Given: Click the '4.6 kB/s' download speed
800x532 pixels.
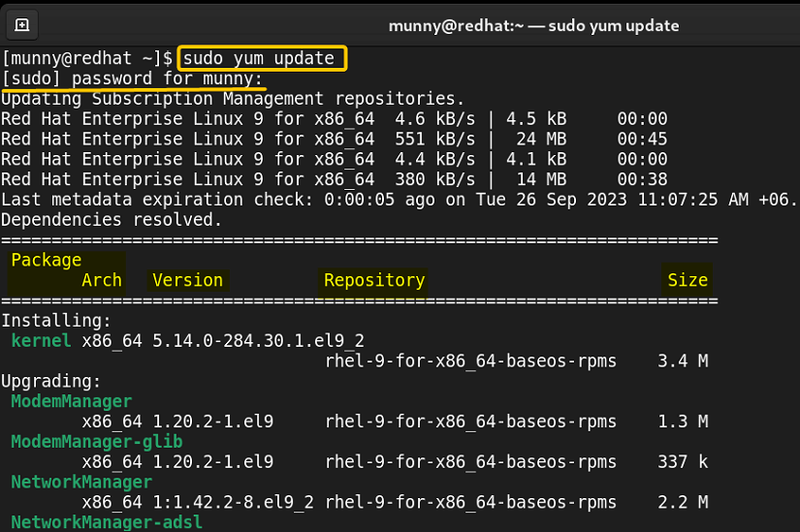Looking at the screenshot, I should tap(434, 119).
